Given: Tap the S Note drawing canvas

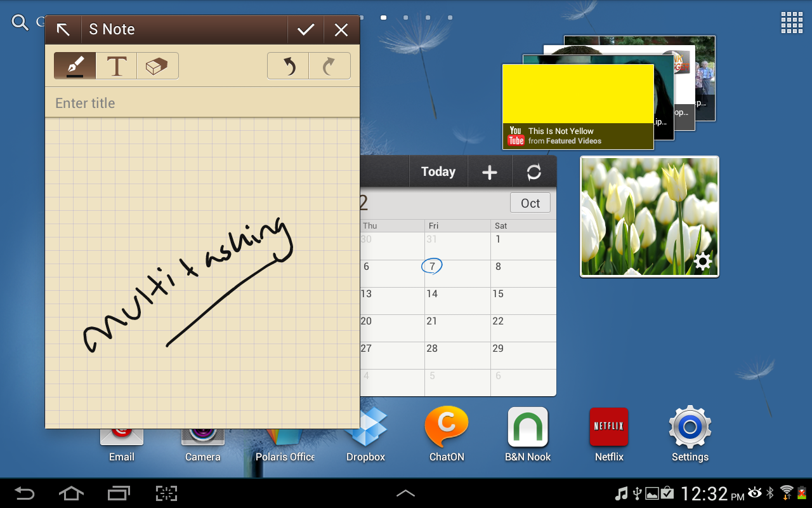Looking at the screenshot, I should 202,273.
